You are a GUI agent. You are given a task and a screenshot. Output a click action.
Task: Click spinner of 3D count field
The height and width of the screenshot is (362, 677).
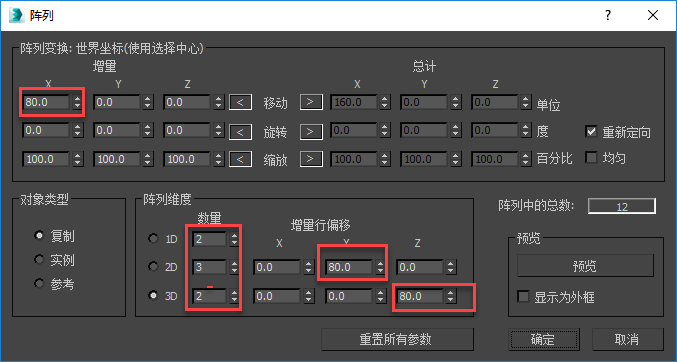pos(234,296)
